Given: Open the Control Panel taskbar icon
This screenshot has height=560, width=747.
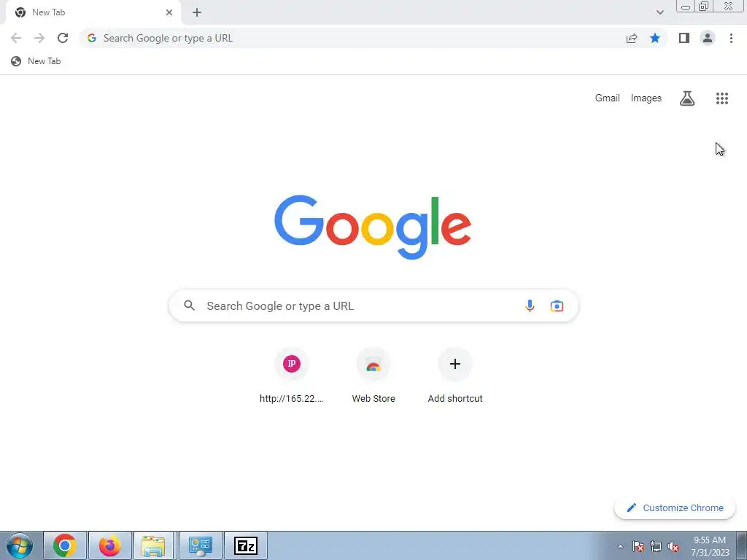Looking at the screenshot, I should (x=200, y=545).
